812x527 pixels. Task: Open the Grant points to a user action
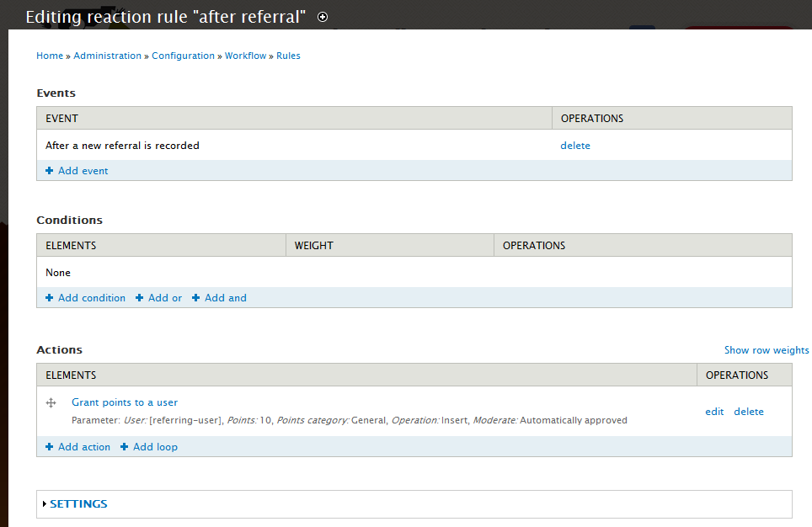pyautogui.click(x=124, y=402)
